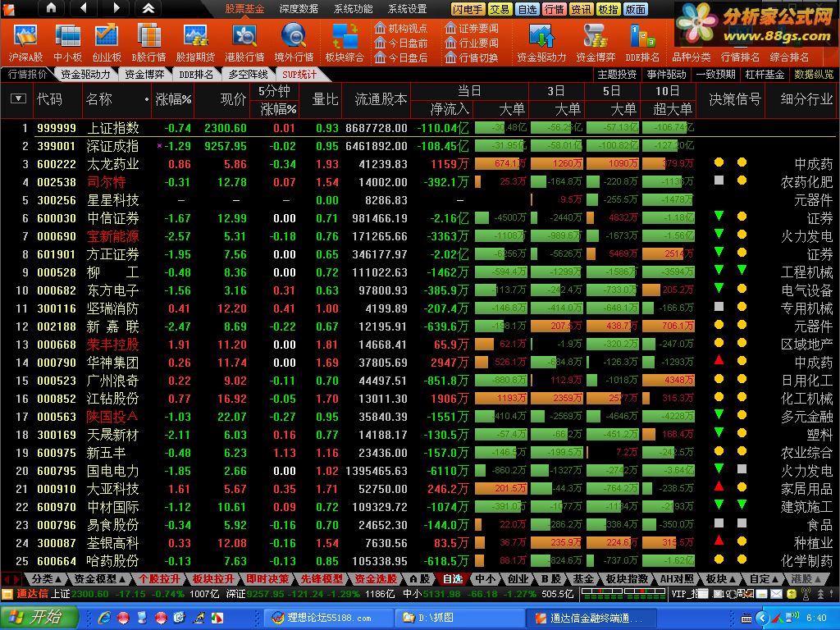Switch to 事件驱动 tab
Image resolution: width=840 pixels, height=630 pixels.
[666, 74]
